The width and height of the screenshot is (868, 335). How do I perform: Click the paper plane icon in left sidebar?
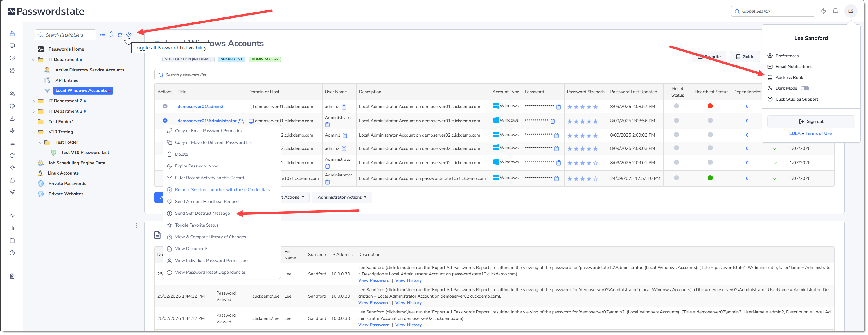coord(12,193)
